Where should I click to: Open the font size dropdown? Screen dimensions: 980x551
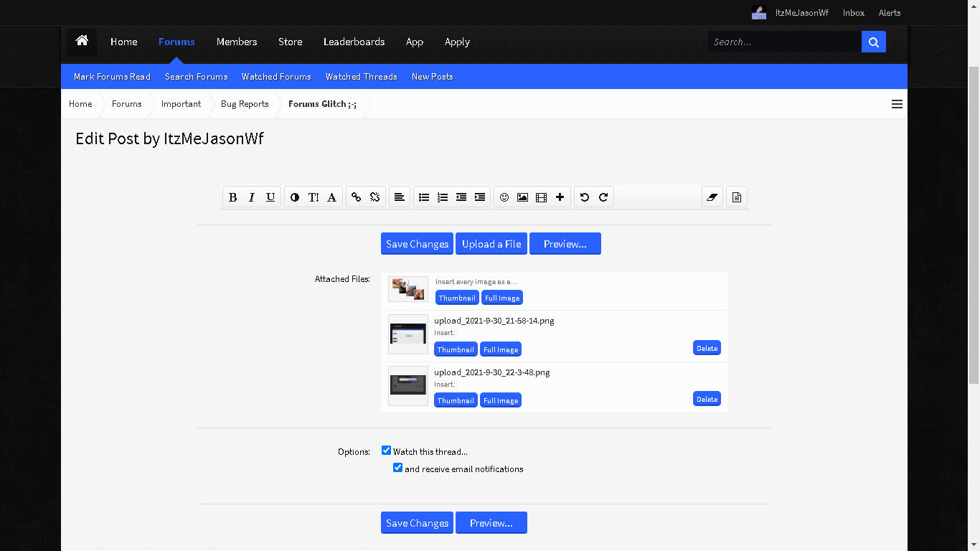314,197
